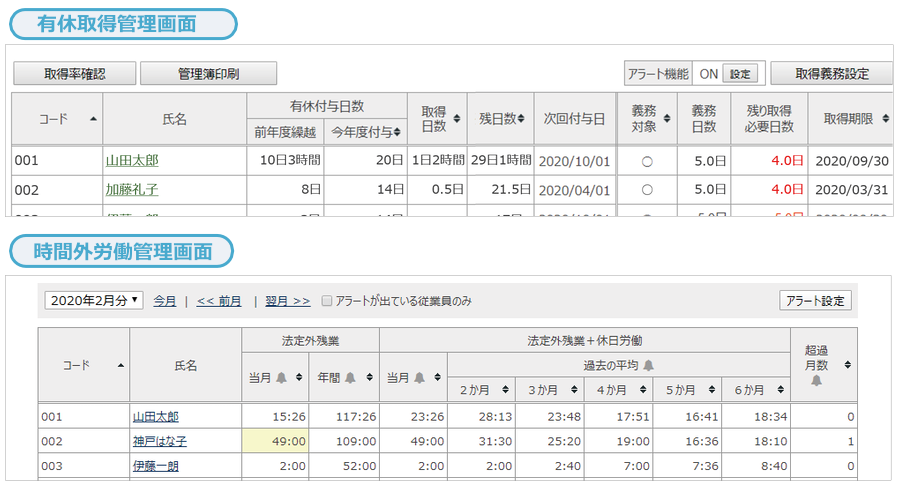900x490 pixels.
Task: Open the 2020年2月分 month dropdown
Action: point(95,300)
